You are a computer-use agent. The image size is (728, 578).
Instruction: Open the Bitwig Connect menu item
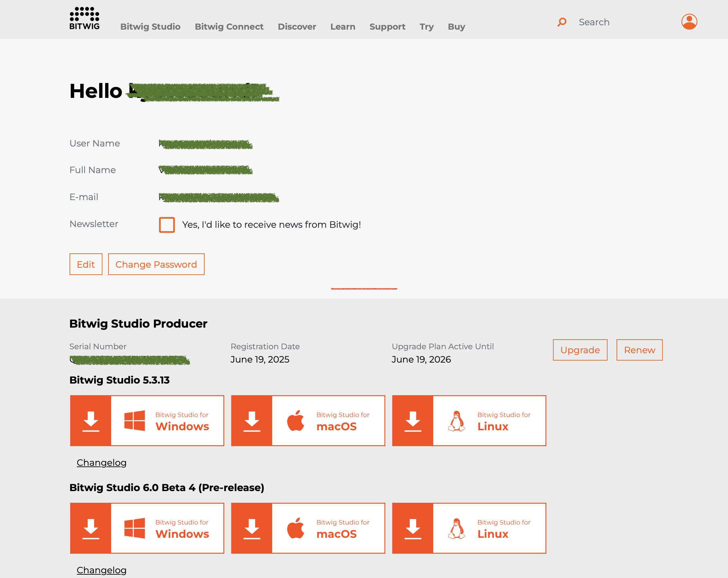coord(229,27)
